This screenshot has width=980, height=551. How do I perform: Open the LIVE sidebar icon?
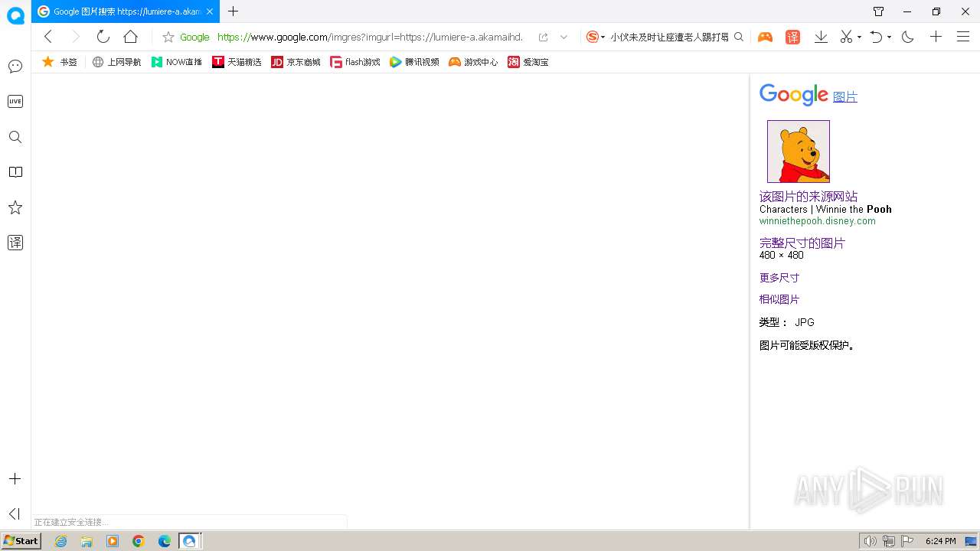coord(15,101)
